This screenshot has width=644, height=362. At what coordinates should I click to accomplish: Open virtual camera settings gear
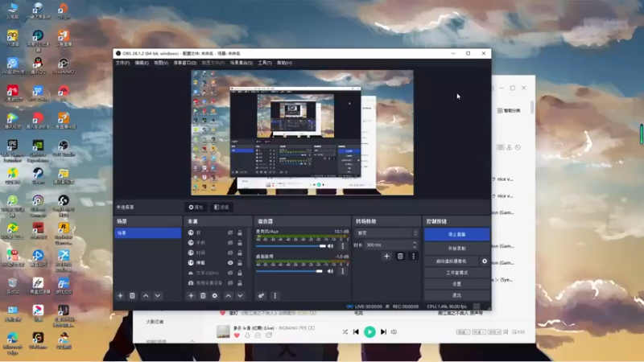tap(485, 261)
